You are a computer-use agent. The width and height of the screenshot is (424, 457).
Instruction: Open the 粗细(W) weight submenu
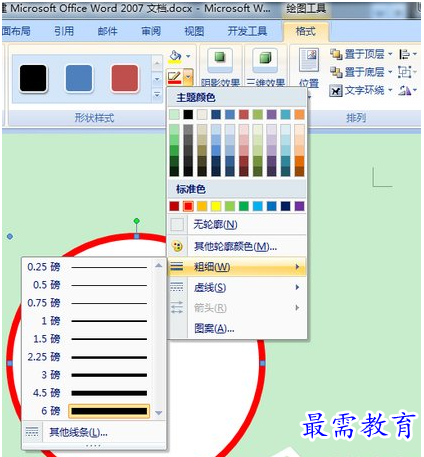click(x=237, y=267)
